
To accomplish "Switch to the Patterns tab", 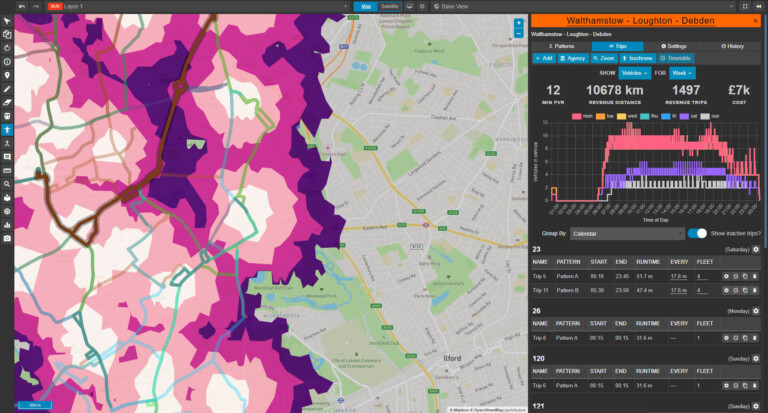I will click(x=561, y=46).
